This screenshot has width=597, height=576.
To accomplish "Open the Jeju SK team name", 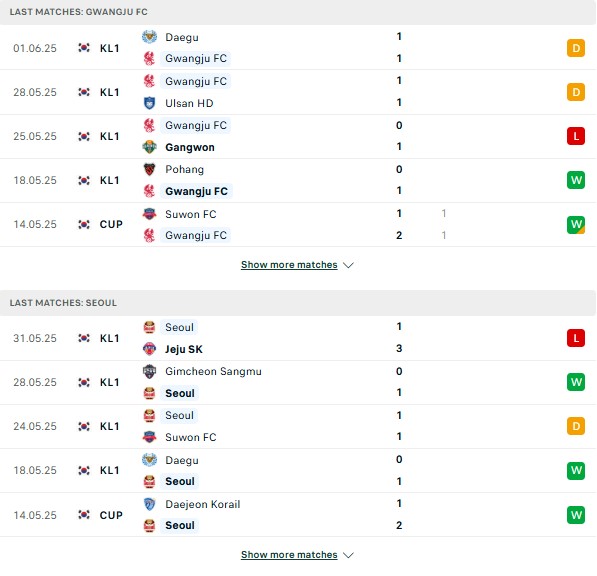I will click(184, 349).
